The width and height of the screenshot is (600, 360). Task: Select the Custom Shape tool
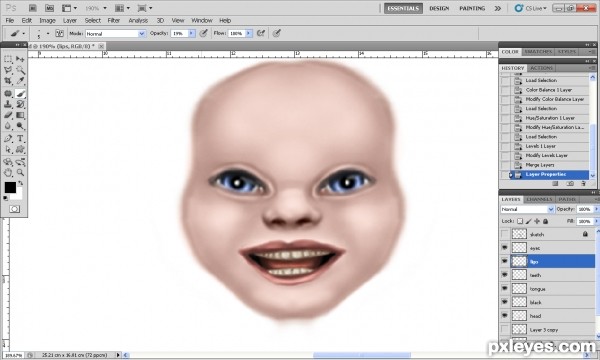[20, 150]
